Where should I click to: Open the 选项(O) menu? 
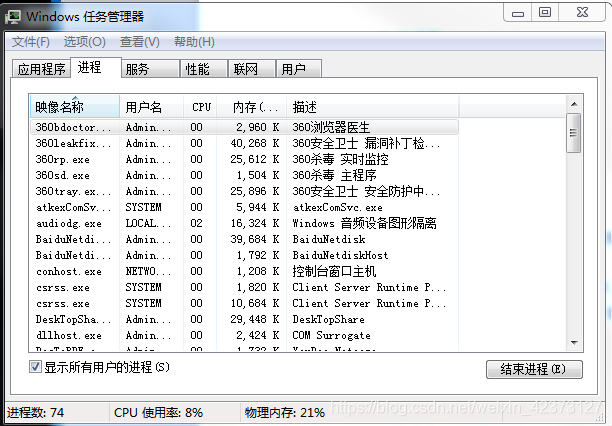point(85,41)
